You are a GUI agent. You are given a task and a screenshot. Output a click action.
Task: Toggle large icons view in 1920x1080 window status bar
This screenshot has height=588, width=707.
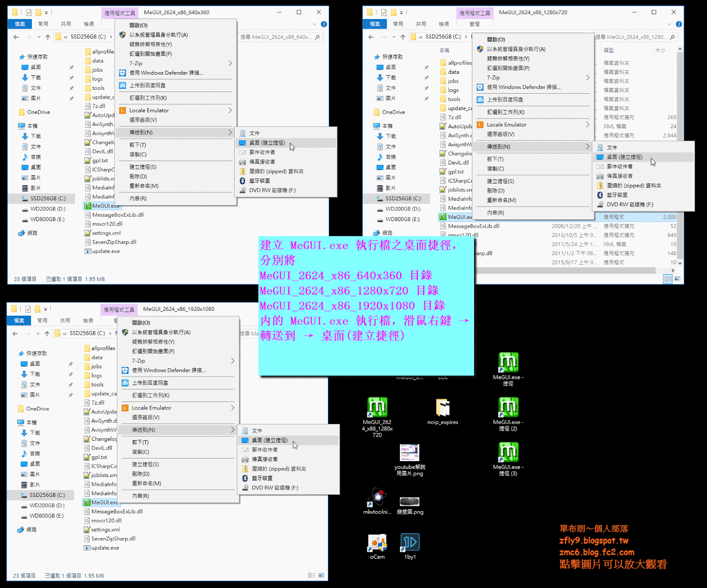pyautogui.click(x=321, y=575)
